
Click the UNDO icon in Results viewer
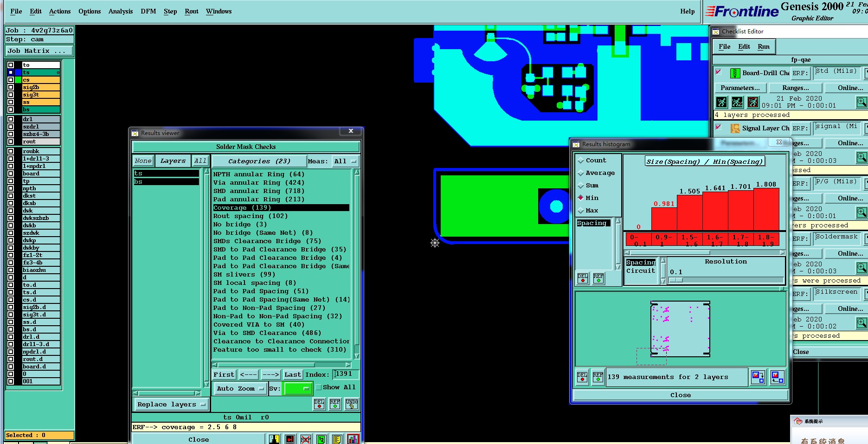coord(352,404)
